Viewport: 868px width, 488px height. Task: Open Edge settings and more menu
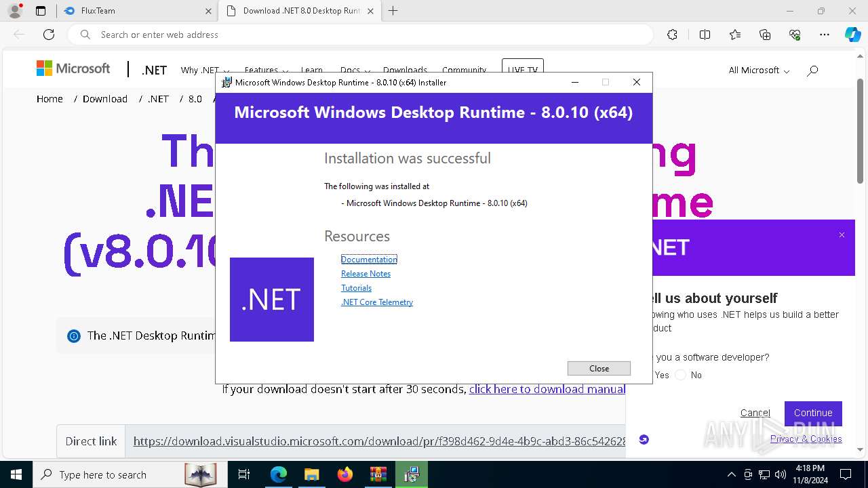(825, 35)
